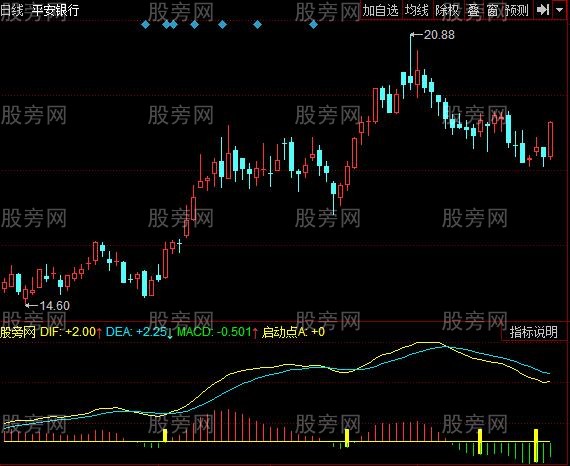This screenshot has width=570, height=466.
Task: Click the leftmost yellow 启动点 signal bar
Action: coord(165,435)
